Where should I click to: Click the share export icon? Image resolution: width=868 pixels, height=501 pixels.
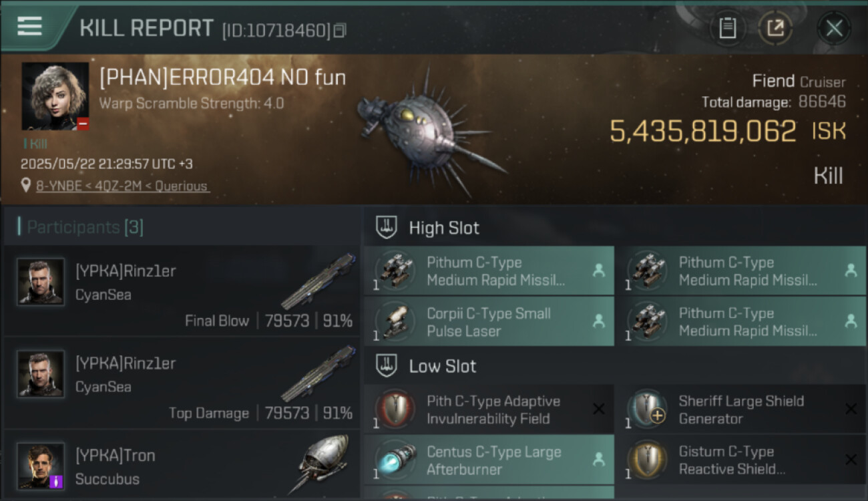pos(775,28)
